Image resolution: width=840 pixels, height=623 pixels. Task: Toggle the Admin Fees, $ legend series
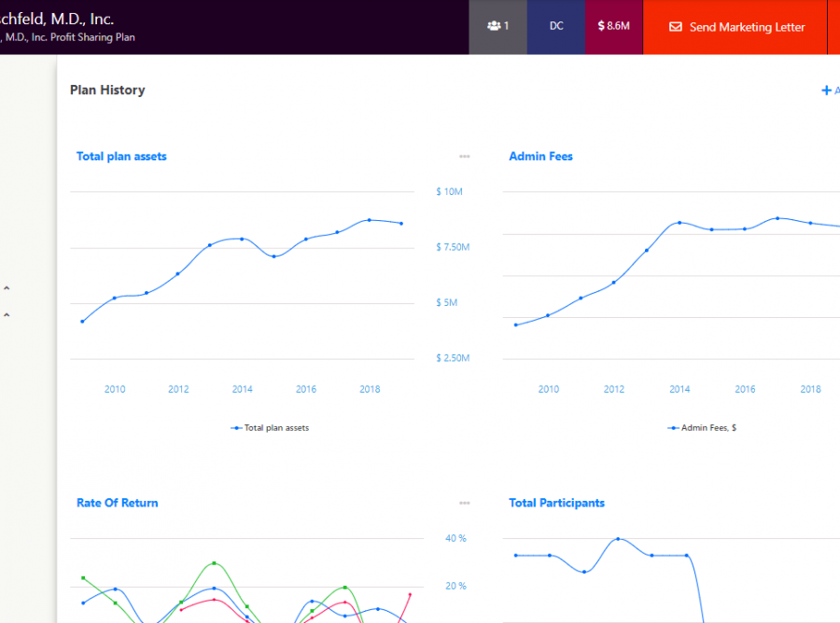tap(702, 428)
